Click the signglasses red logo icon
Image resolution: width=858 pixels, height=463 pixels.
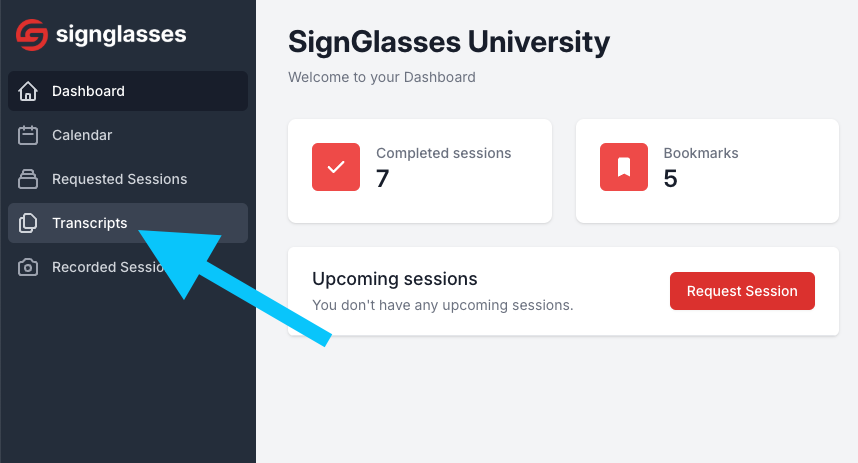(x=32, y=34)
